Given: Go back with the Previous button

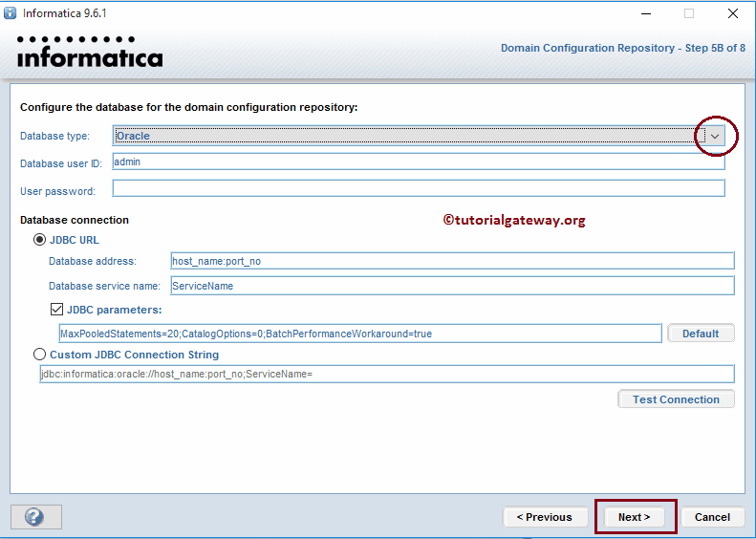Looking at the screenshot, I should [x=544, y=517].
